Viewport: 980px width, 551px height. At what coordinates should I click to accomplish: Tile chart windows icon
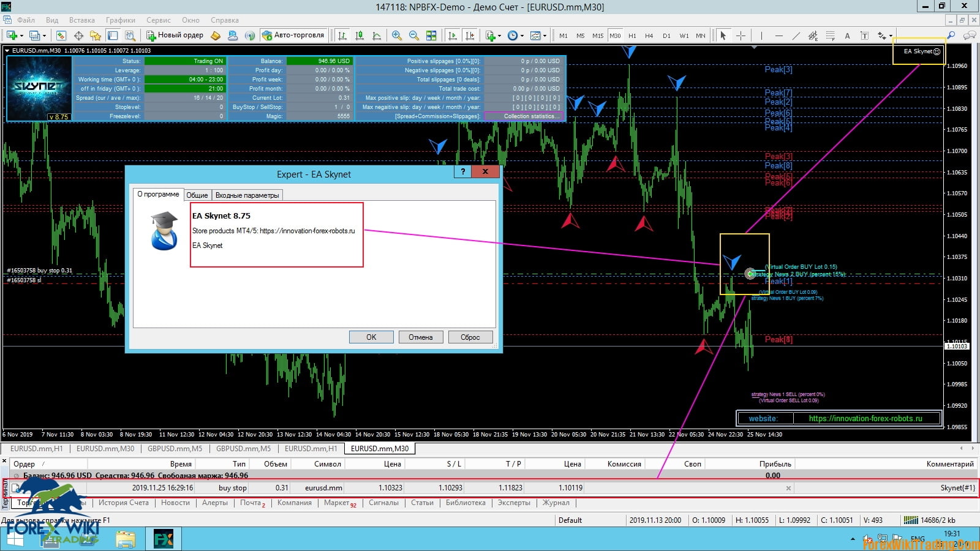[x=431, y=36]
